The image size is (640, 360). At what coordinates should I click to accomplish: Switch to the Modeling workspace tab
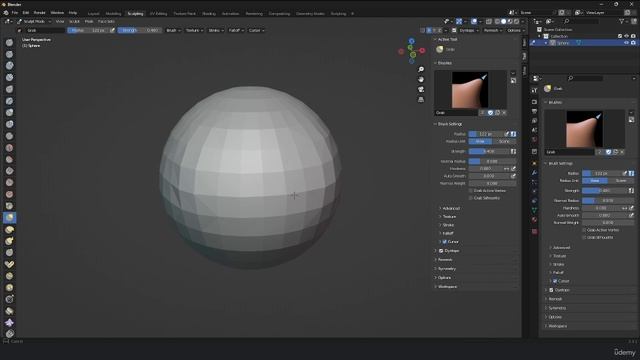(x=113, y=13)
